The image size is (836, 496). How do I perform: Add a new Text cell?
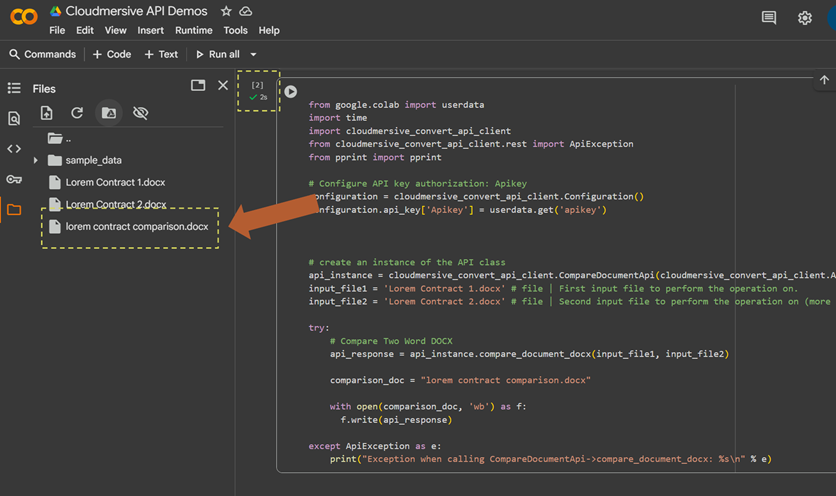(x=161, y=54)
